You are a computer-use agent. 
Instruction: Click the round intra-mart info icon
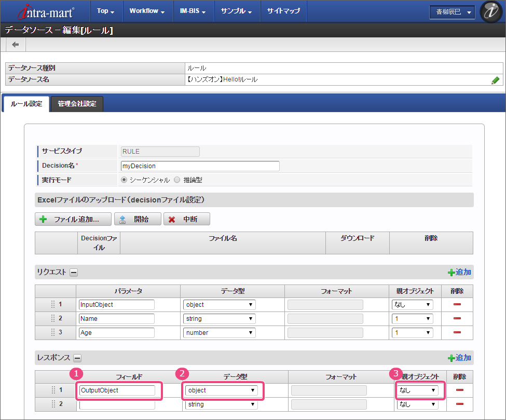(x=490, y=11)
